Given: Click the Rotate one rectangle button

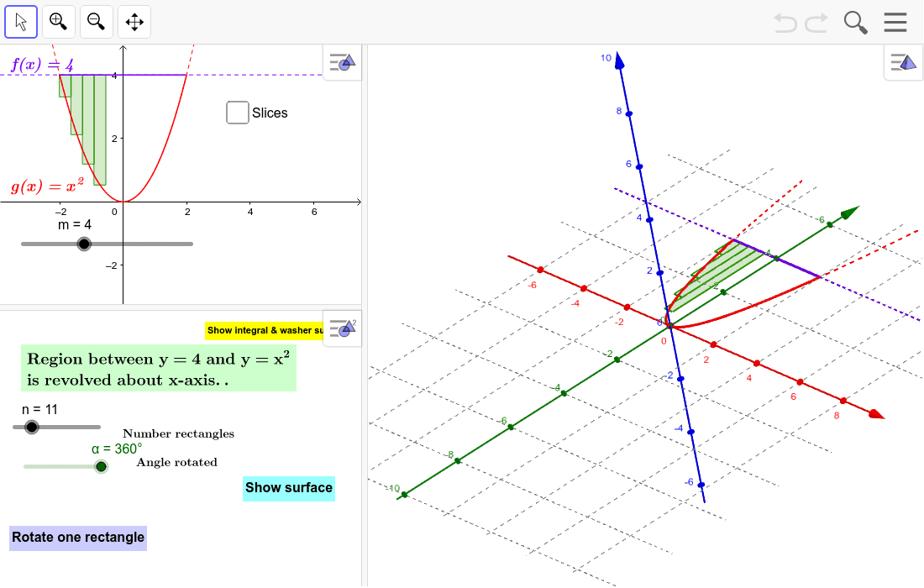Looking at the screenshot, I should [77, 538].
